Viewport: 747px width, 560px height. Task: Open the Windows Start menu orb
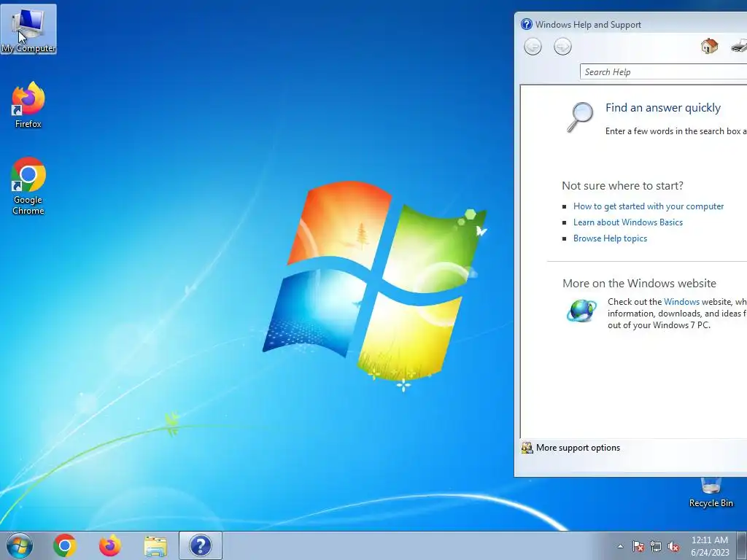(20, 545)
